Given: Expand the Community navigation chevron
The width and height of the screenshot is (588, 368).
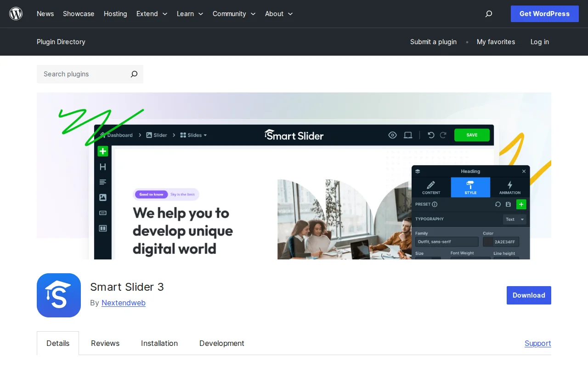Looking at the screenshot, I should click(x=253, y=14).
